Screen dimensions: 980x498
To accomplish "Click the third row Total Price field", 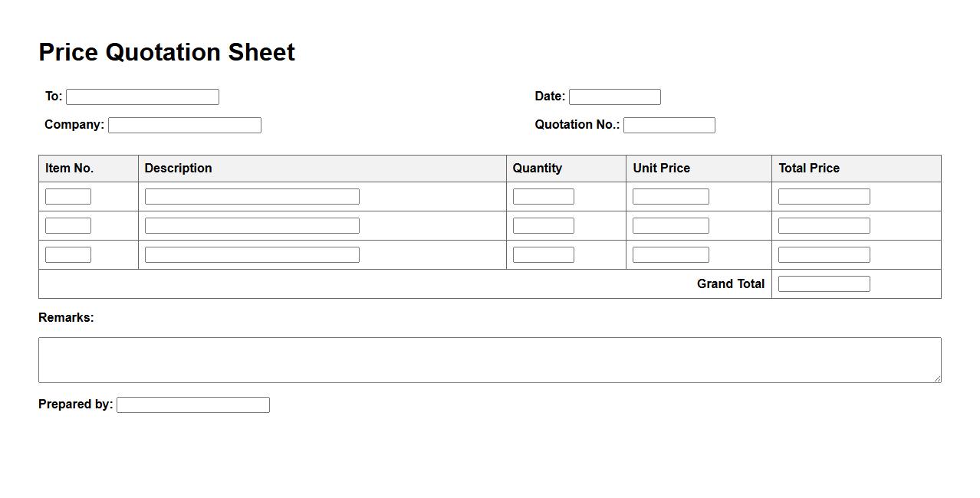I will [x=824, y=255].
